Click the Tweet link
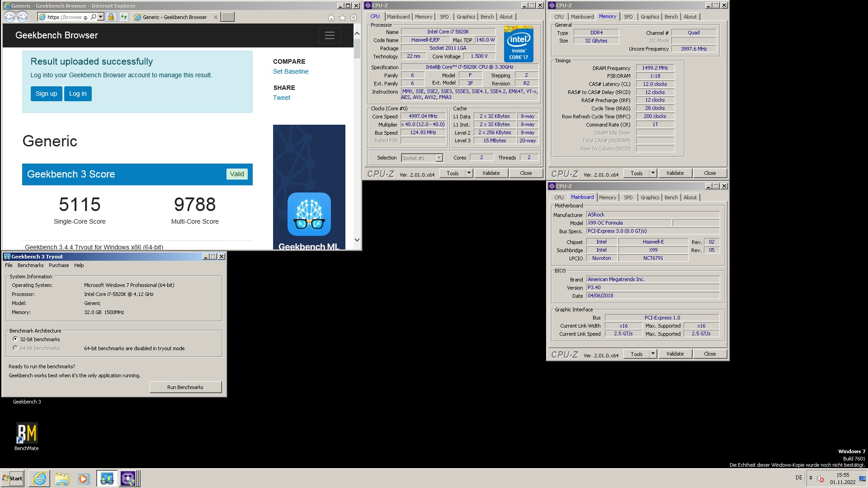868x488 pixels. [282, 98]
